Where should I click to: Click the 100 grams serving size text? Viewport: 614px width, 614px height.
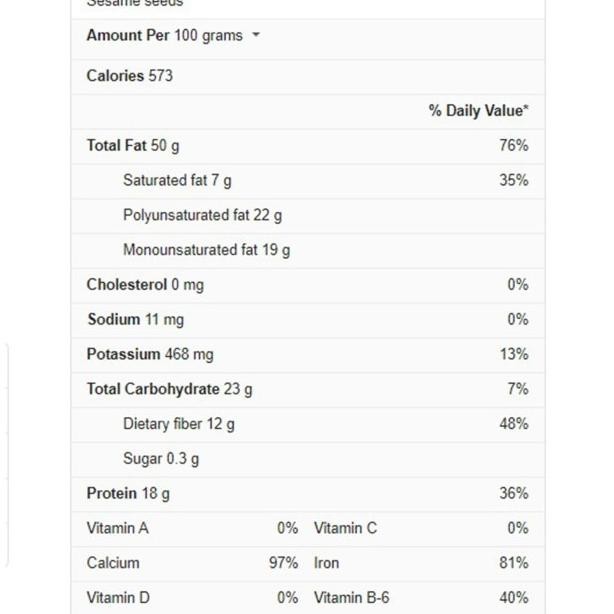tap(208, 35)
